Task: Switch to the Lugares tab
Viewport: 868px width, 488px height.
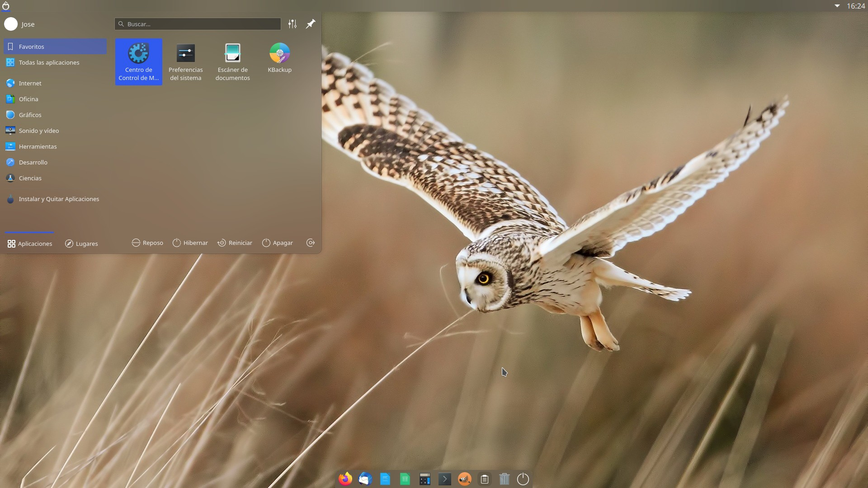Action: pos(81,244)
